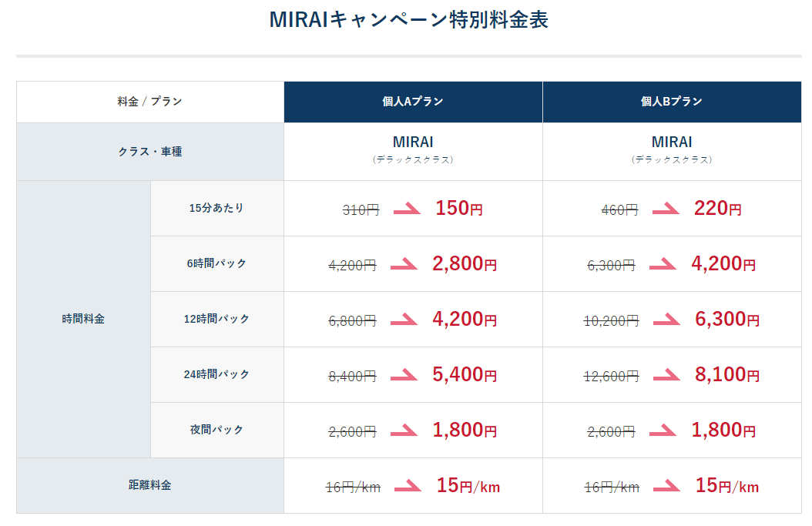
Task: Click the pink arrow beside 12,600円
Action: tap(666, 375)
